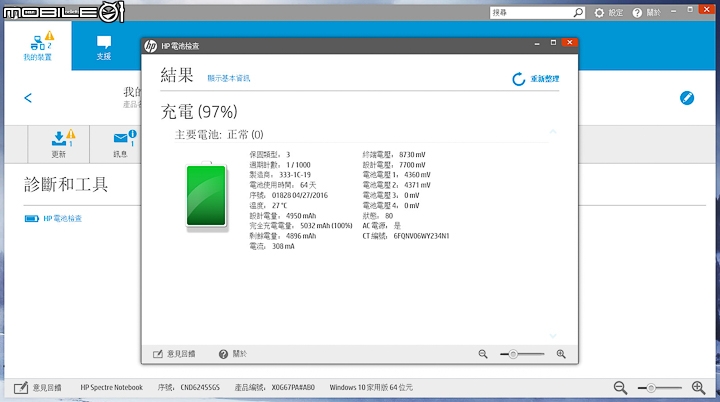
Task: Click the feedback icon in the main window status bar
Action: [21, 388]
